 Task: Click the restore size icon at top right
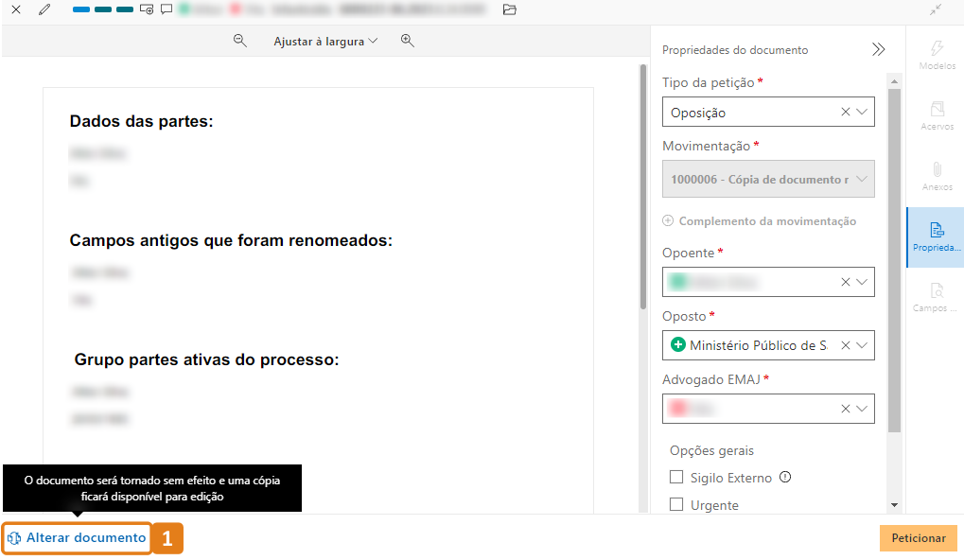pos(935,9)
